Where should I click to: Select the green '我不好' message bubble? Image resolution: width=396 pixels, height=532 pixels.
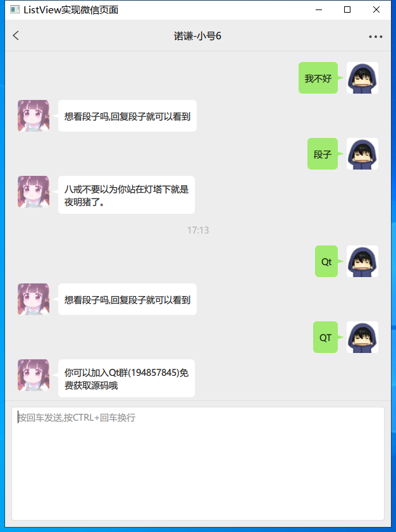click(x=318, y=78)
